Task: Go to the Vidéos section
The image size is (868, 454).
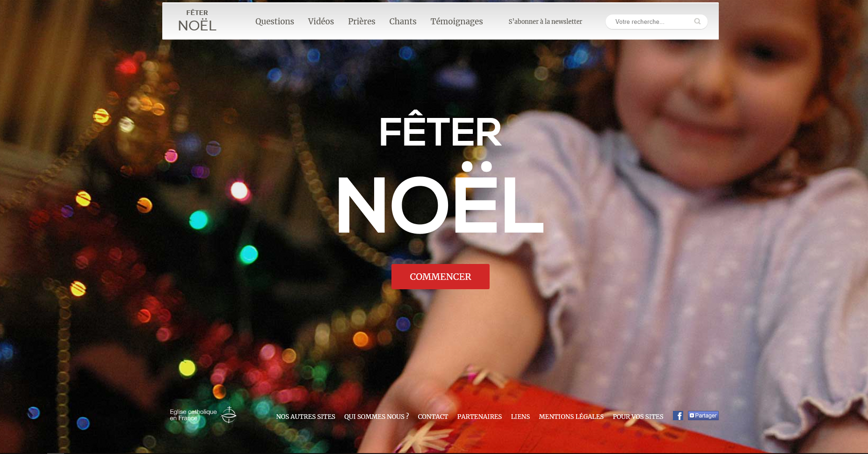Action: click(321, 22)
